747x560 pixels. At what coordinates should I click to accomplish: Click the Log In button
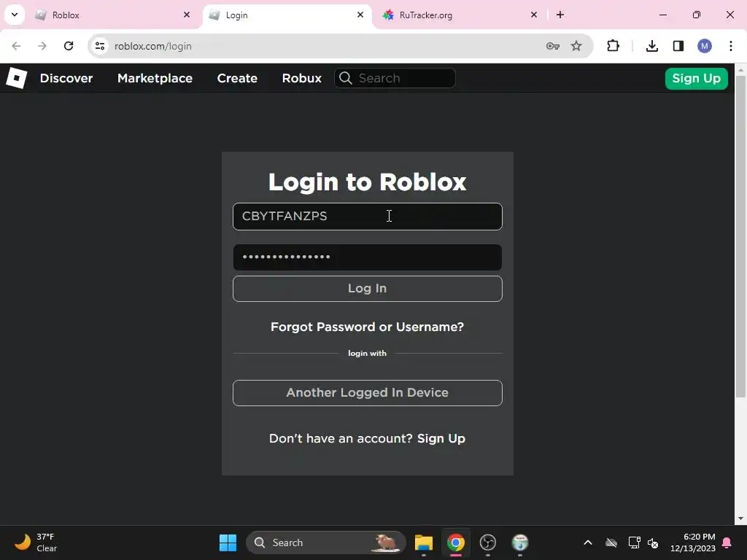368,289
